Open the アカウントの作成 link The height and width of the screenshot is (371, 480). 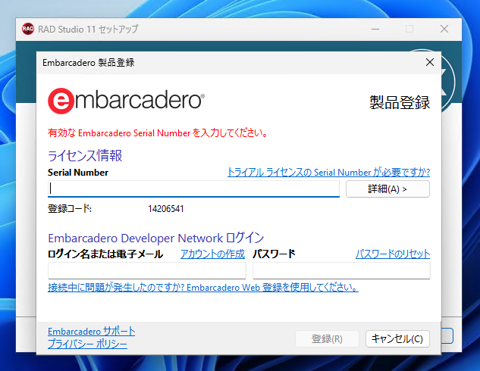point(213,254)
